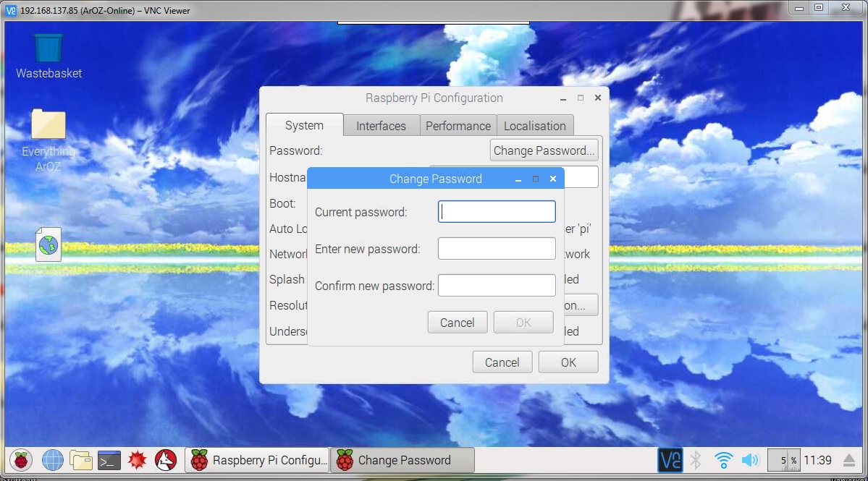Maximize the Raspberry Pi Configuration window
The width and height of the screenshot is (868, 481).
tap(580, 98)
